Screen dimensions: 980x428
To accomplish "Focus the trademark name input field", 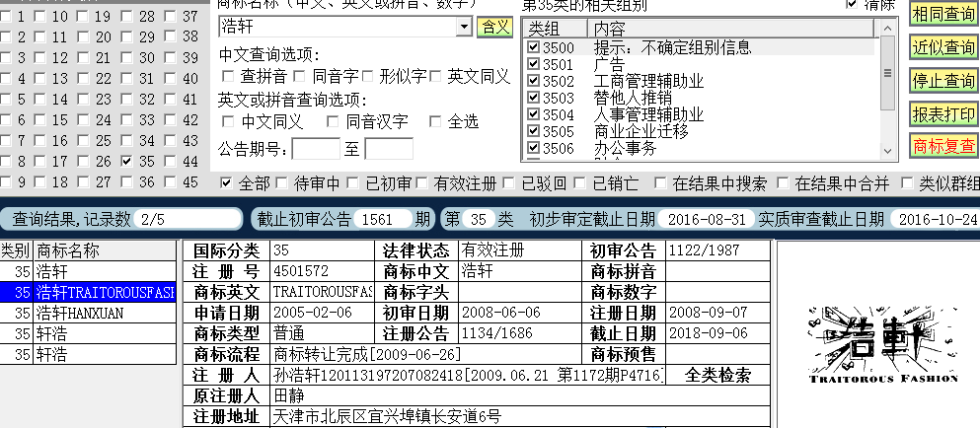I will [339, 27].
